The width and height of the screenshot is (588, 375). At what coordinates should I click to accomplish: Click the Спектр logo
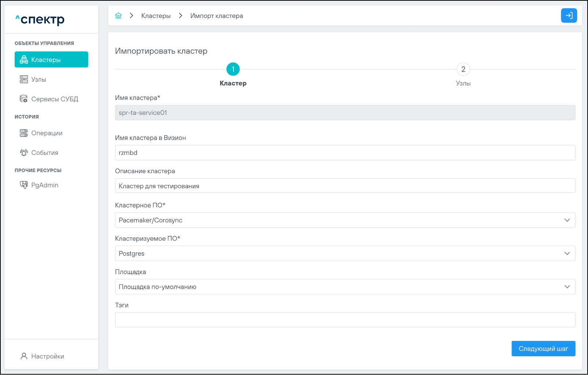click(40, 19)
